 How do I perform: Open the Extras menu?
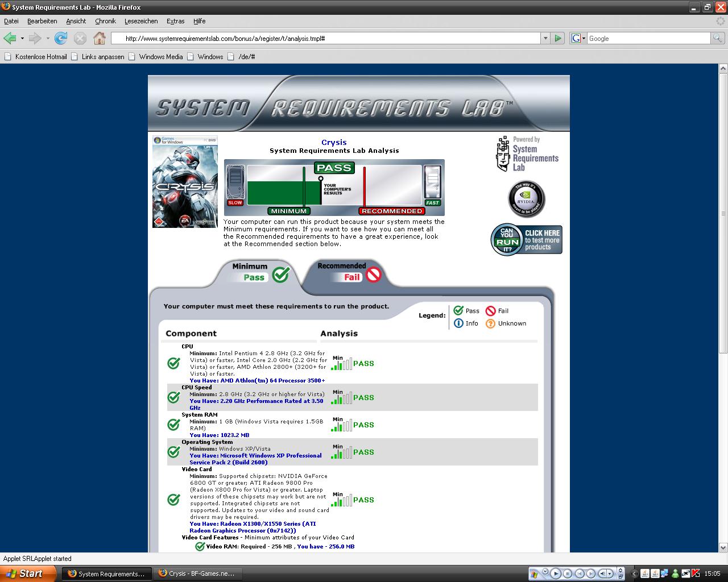point(175,21)
